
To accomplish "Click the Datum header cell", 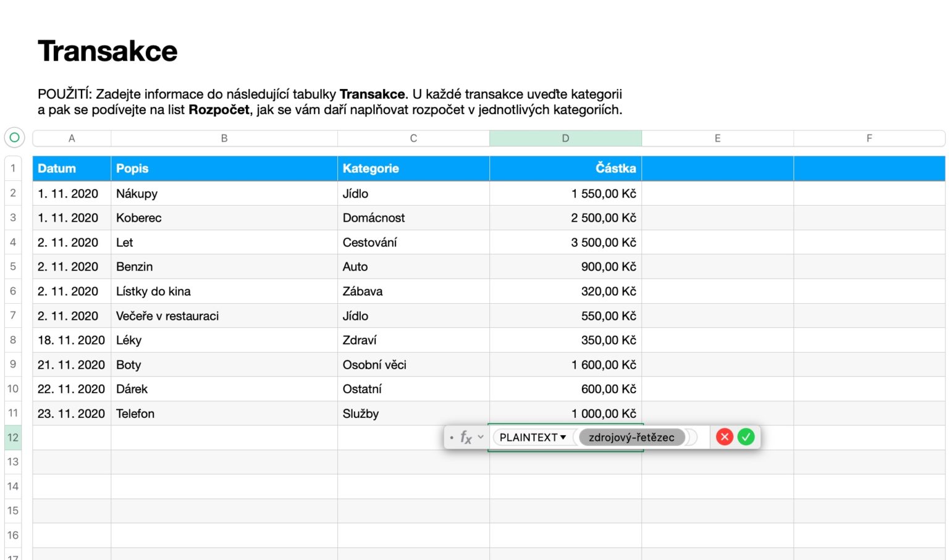I will coord(72,168).
